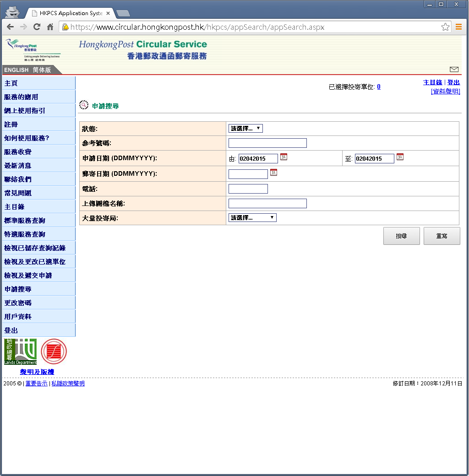Click the bookmark star in the address bar
The width and height of the screenshot is (469, 476).
click(x=445, y=27)
